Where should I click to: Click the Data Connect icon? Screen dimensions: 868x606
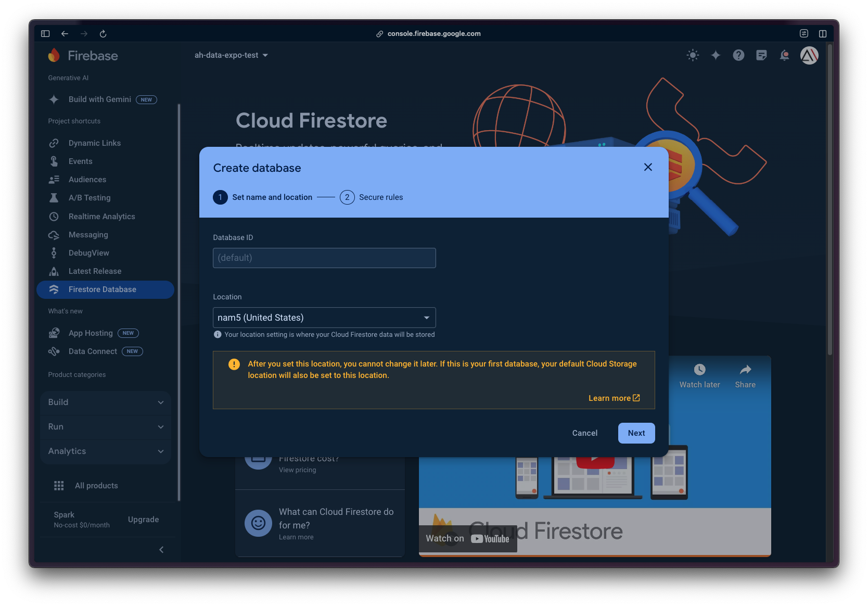tap(54, 351)
